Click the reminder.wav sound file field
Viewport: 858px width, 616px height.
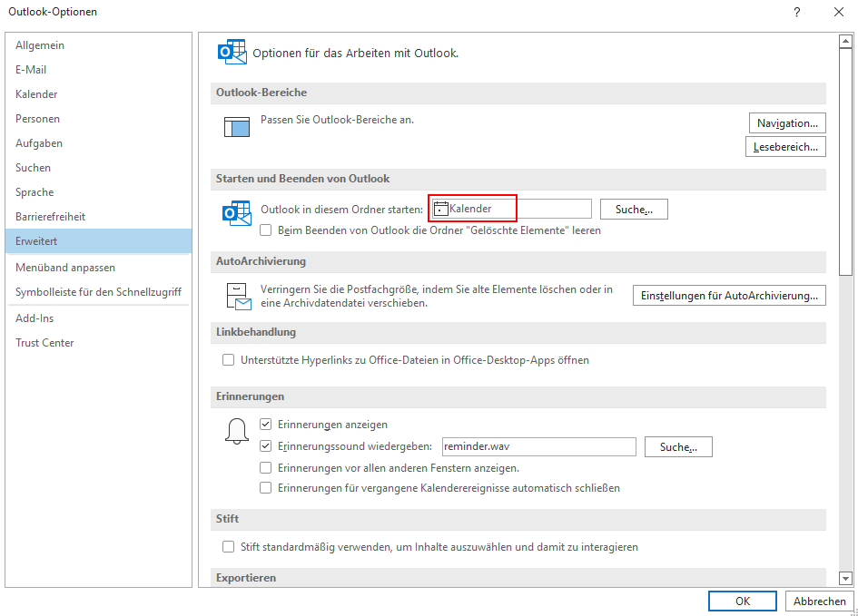coord(539,446)
